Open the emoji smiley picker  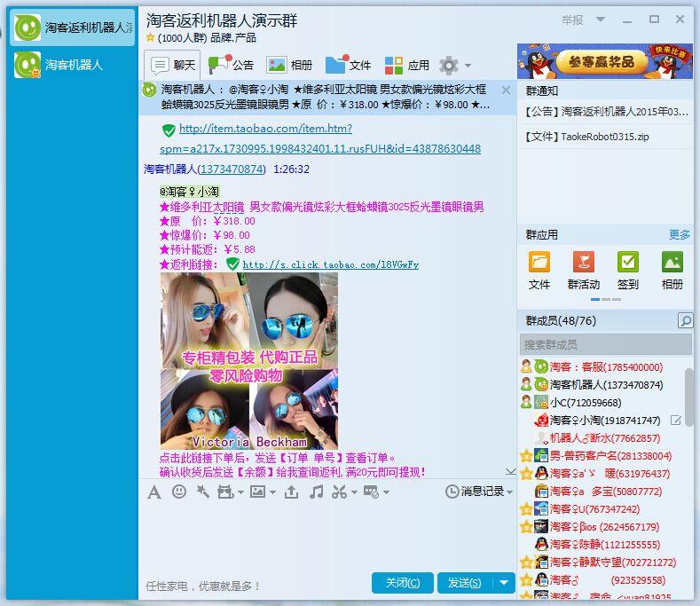coord(179,492)
